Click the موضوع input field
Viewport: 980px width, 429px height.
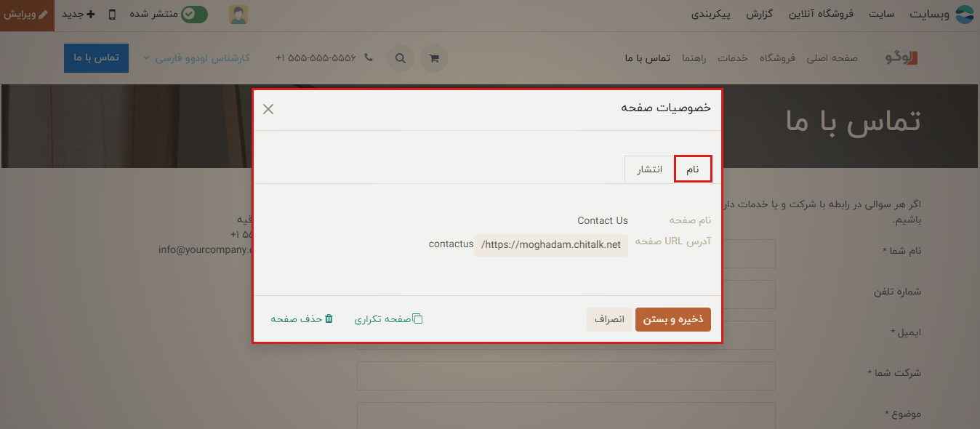[x=566, y=416]
